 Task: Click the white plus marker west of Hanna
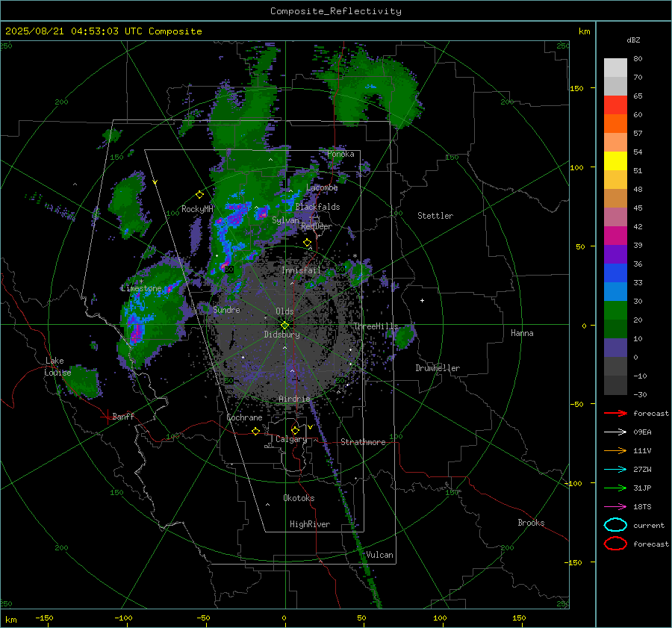tap(422, 300)
